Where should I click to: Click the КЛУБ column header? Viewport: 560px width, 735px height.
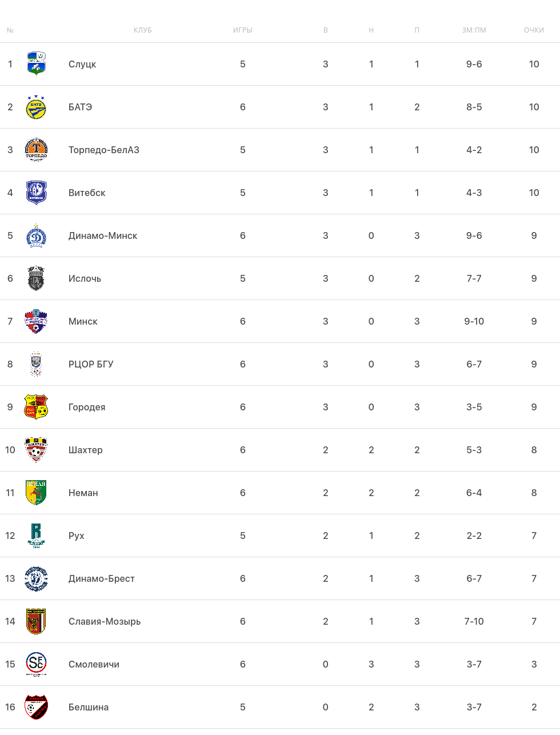pyautogui.click(x=143, y=30)
